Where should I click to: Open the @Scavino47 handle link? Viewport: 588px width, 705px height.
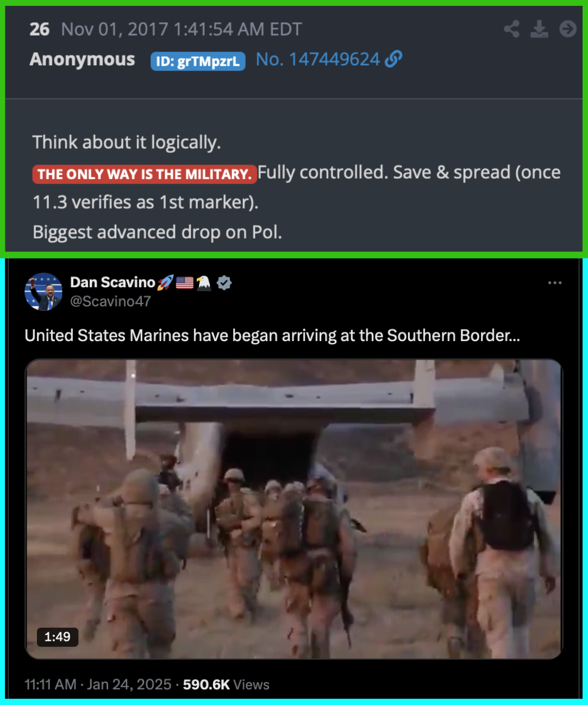[110, 301]
